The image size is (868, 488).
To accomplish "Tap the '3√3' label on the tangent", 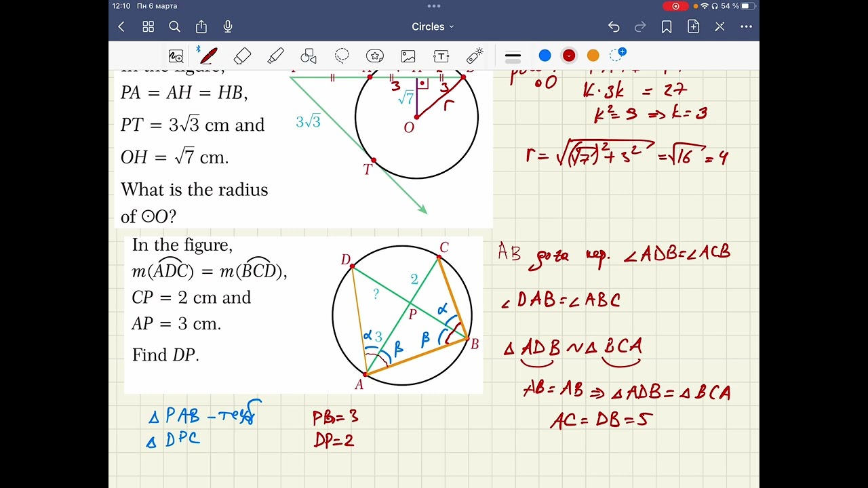I will point(308,122).
